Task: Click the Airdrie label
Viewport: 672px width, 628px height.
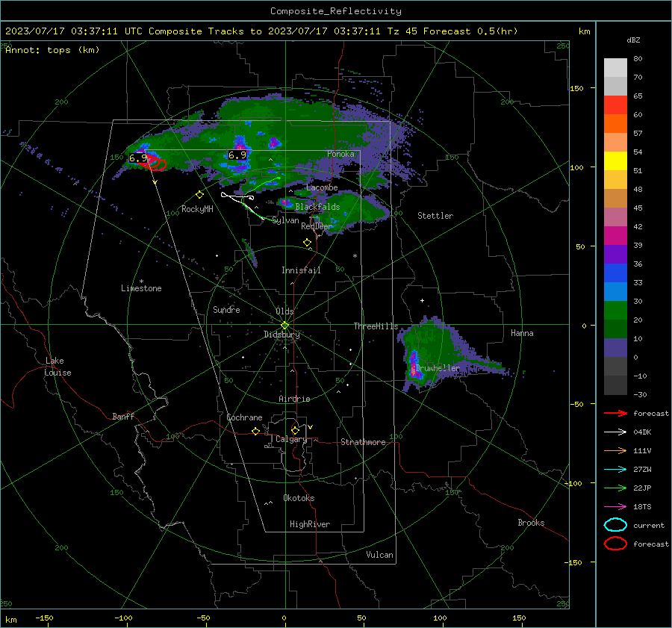Action: point(294,399)
